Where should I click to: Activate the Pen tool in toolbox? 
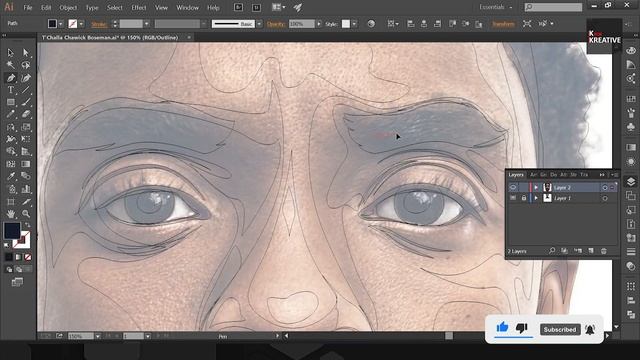pyautogui.click(x=11, y=78)
